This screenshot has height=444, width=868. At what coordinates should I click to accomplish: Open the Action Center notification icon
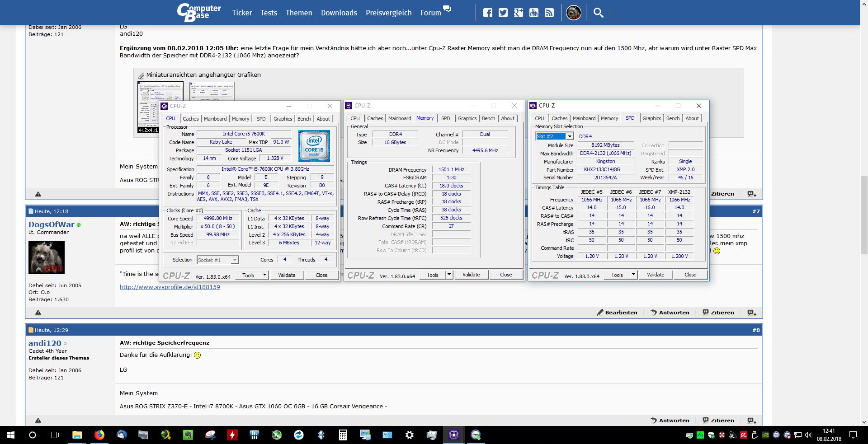[x=854, y=435]
